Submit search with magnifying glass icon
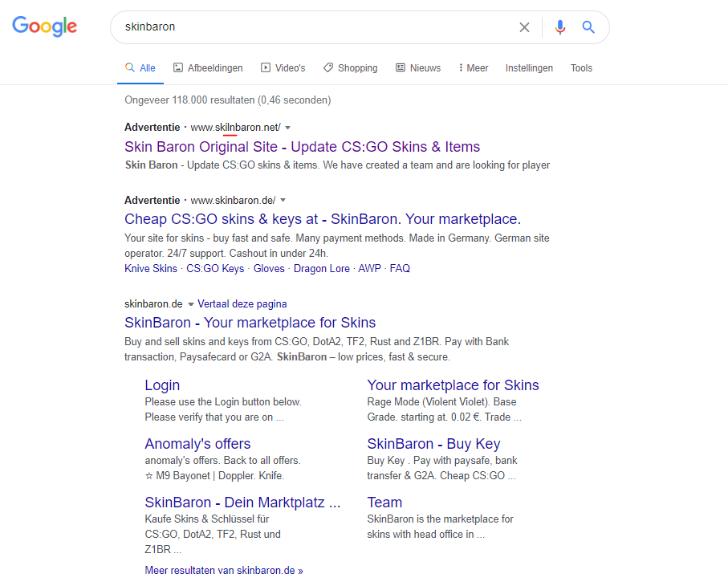 pyautogui.click(x=588, y=27)
